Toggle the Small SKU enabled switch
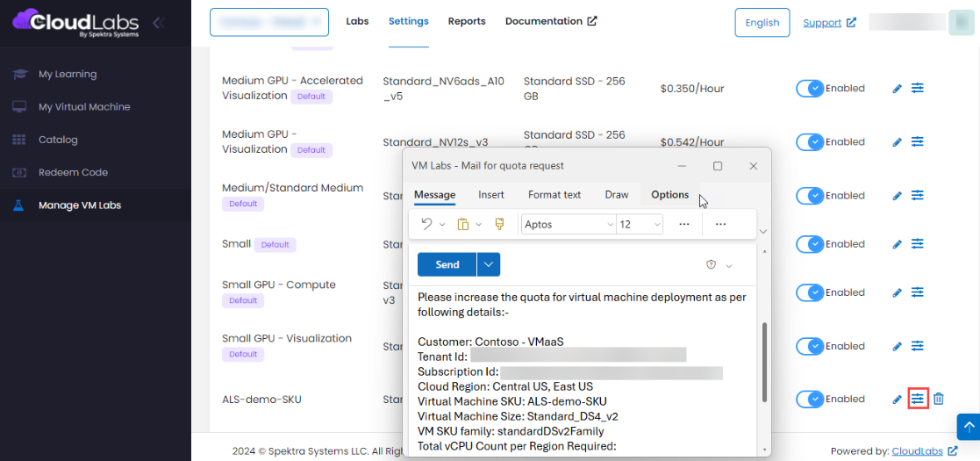980x461 pixels. pyautogui.click(x=810, y=244)
